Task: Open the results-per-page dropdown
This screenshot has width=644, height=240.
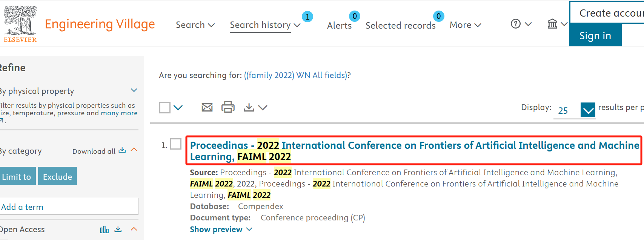Action: tap(587, 110)
